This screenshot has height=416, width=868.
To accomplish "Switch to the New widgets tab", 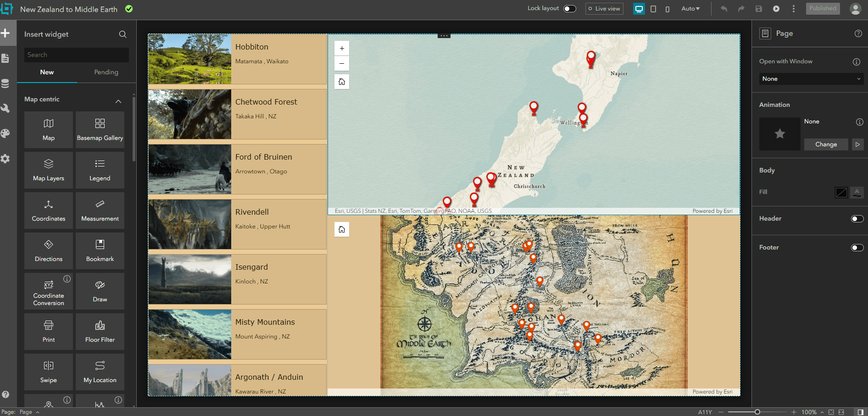I will click(x=47, y=72).
